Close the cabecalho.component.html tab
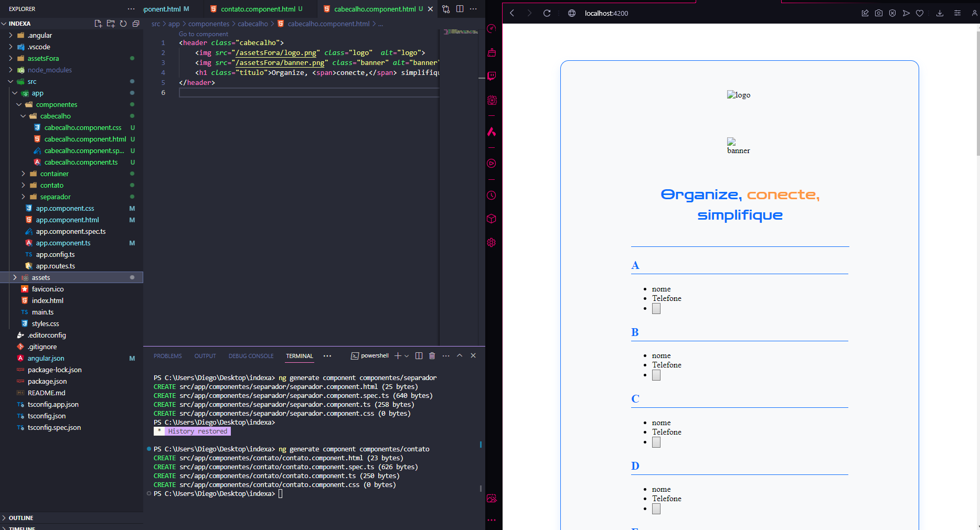The width and height of the screenshot is (980, 530). point(431,9)
